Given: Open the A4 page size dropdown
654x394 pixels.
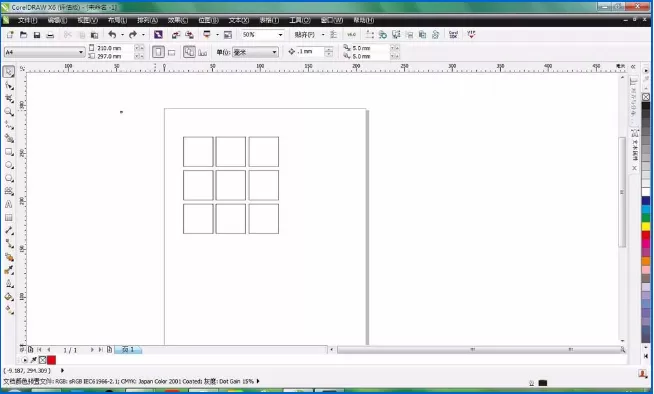Looking at the screenshot, I should [x=45, y=52].
